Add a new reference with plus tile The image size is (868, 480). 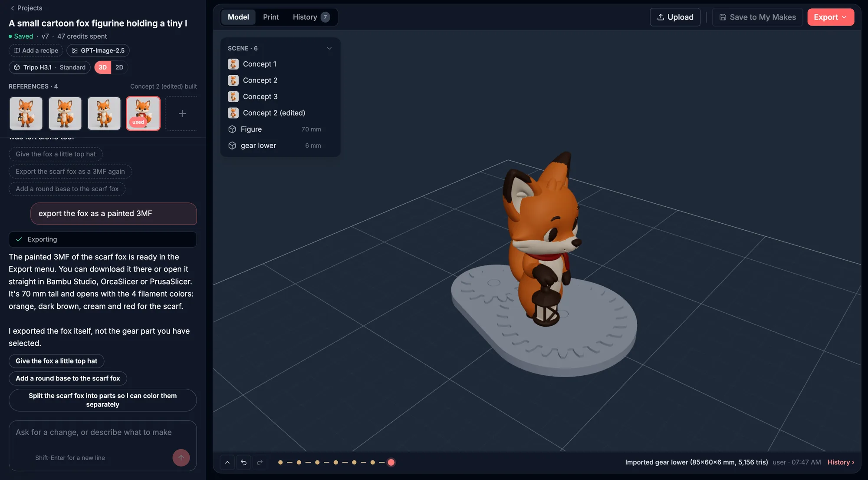coord(182,113)
